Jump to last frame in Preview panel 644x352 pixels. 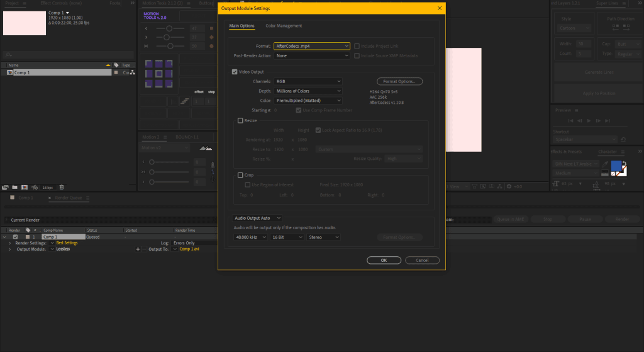coord(607,120)
